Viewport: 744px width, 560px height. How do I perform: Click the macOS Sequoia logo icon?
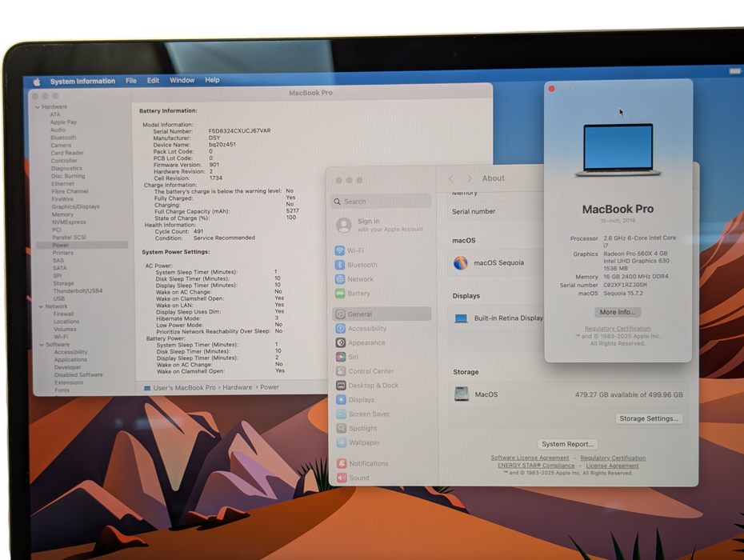pyautogui.click(x=460, y=263)
